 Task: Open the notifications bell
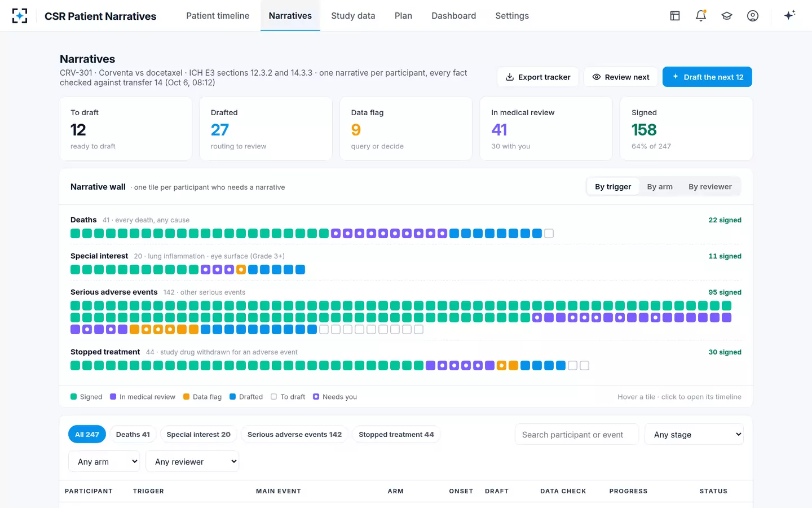701,16
